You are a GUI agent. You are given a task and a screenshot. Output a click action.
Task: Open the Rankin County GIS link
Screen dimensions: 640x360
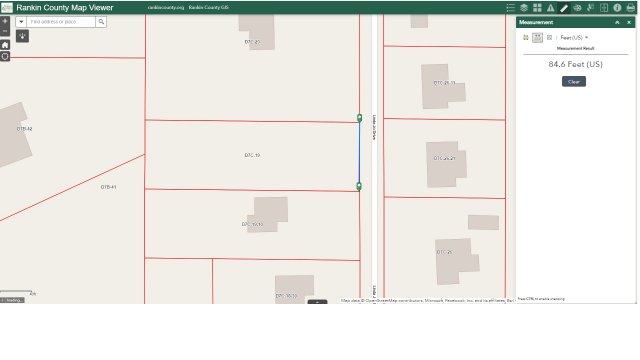click(x=209, y=8)
